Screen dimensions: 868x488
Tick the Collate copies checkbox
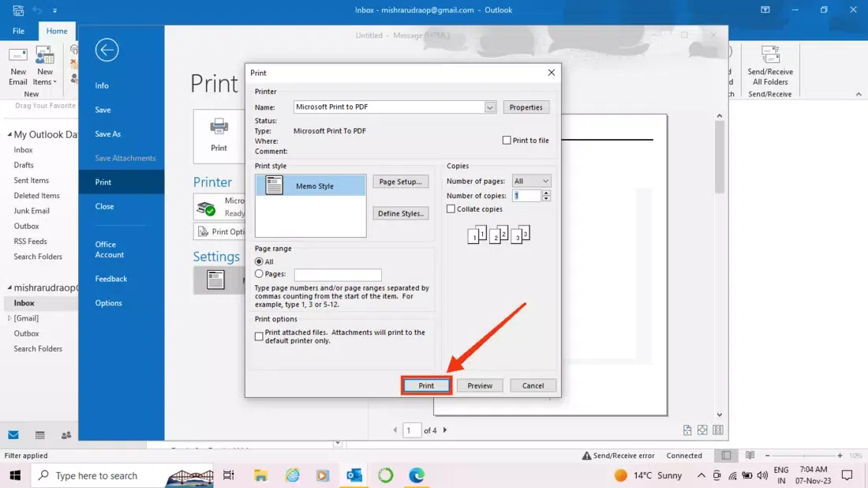[451, 208]
